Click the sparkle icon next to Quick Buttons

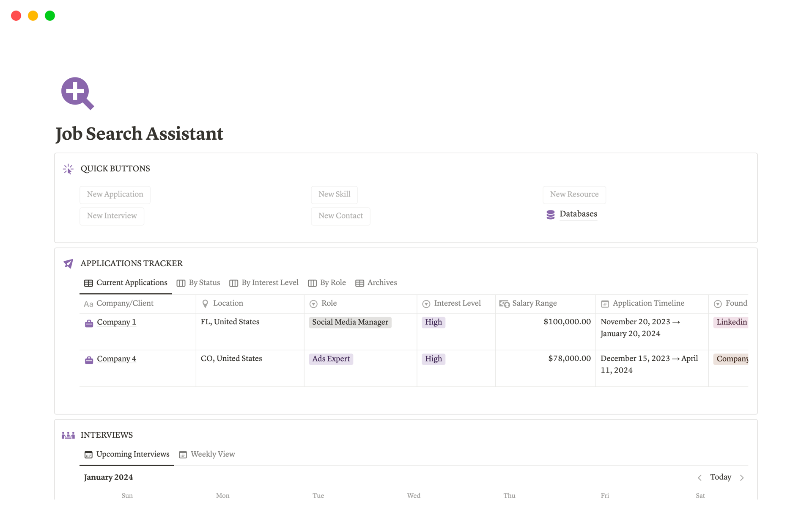(68, 168)
